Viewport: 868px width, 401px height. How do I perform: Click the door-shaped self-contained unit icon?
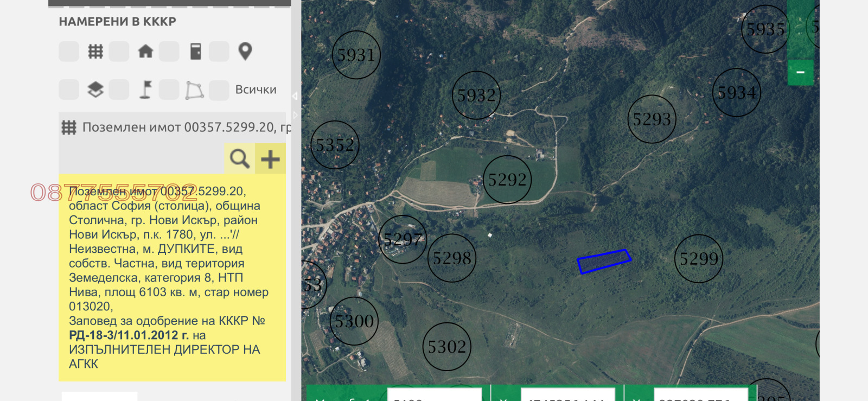(x=195, y=52)
